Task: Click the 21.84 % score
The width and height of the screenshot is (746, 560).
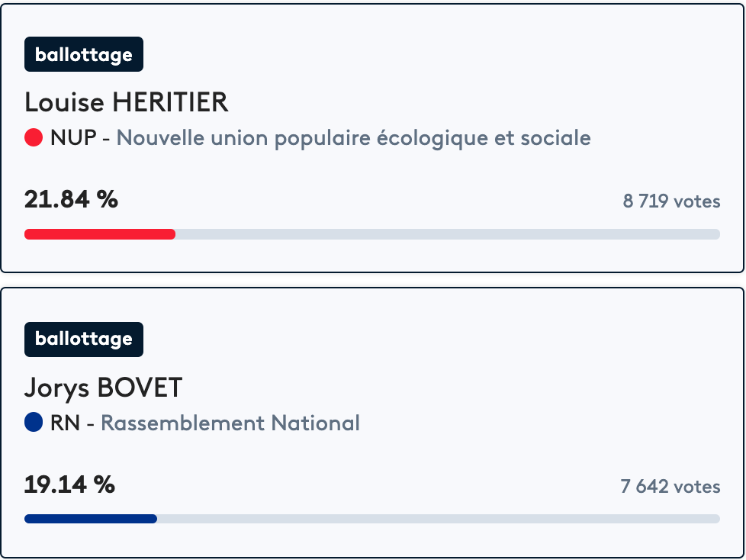Action: [x=72, y=200]
